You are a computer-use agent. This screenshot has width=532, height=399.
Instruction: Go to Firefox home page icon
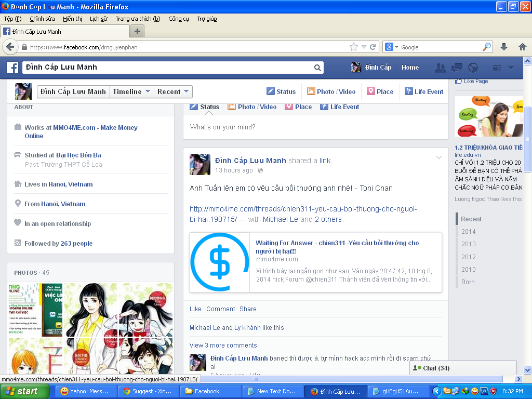point(522,47)
